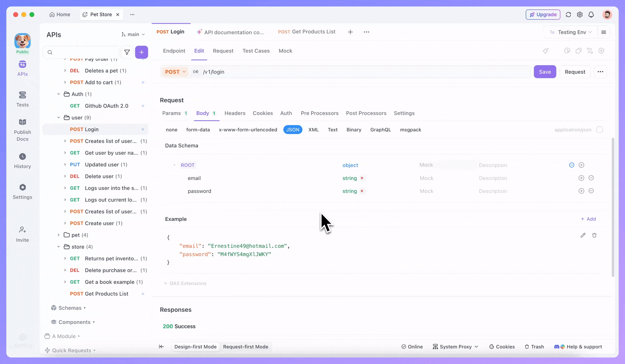Click the sync/refresh icon in the title bar
The height and width of the screenshot is (364, 625).
[568, 14]
